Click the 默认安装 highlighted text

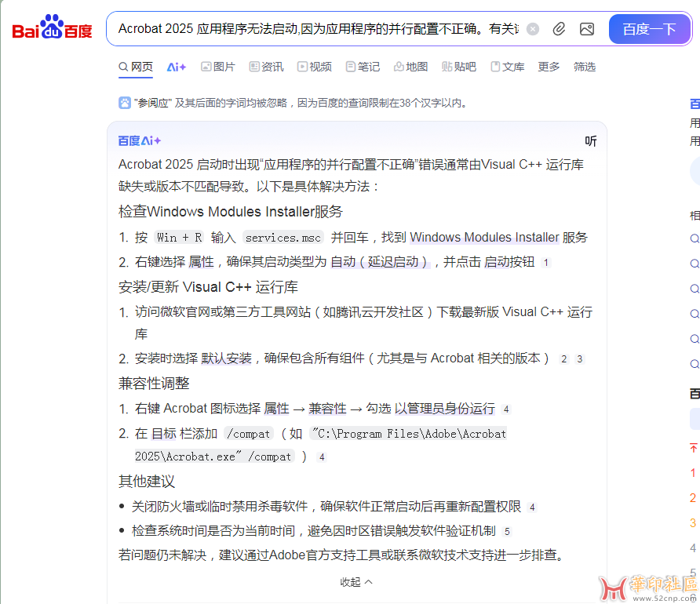click(x=226, y=358)
